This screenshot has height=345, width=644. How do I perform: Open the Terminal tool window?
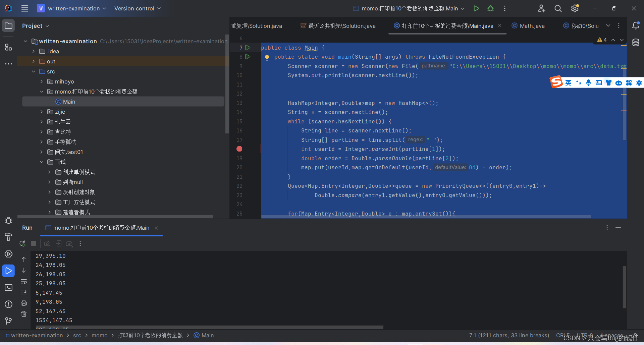tap(9, 287)
